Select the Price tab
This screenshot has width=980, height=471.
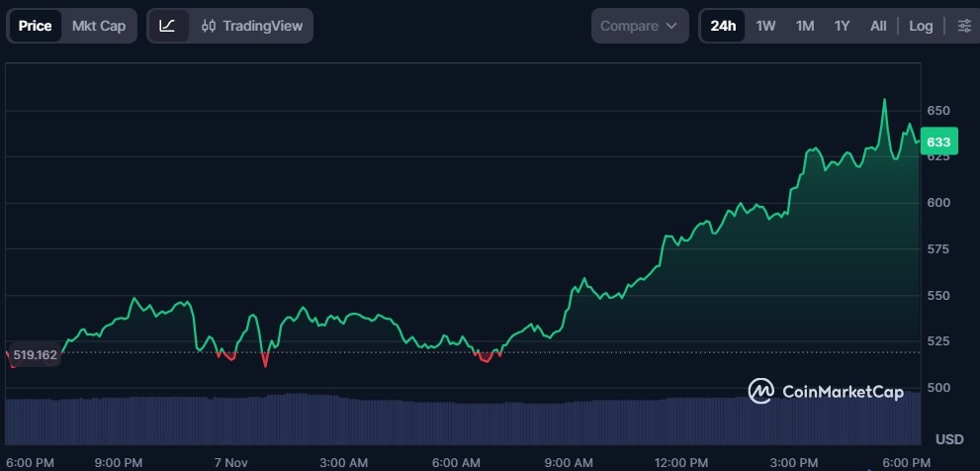(35, 26)
